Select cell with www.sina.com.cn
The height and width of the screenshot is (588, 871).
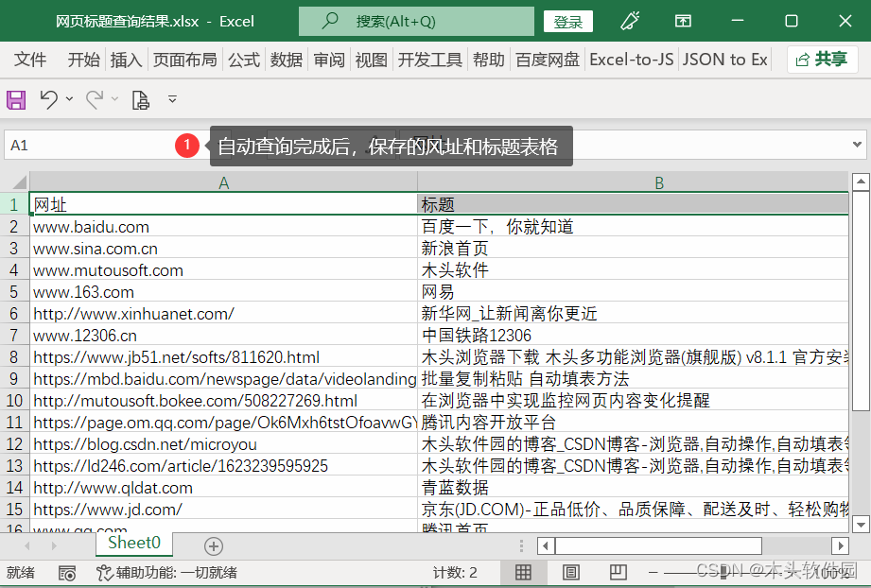coord(223,249)
